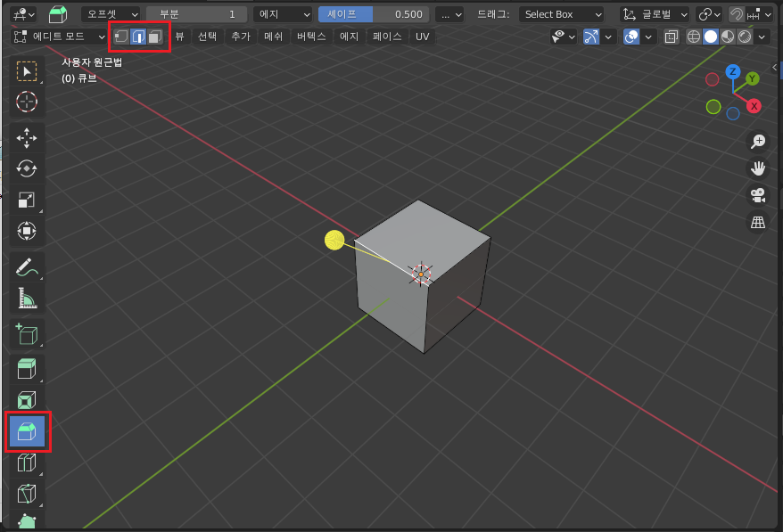This screenshot has height=532, width=783.
Task: Toggle viewport gizmos display
Action: coord(591,37)
